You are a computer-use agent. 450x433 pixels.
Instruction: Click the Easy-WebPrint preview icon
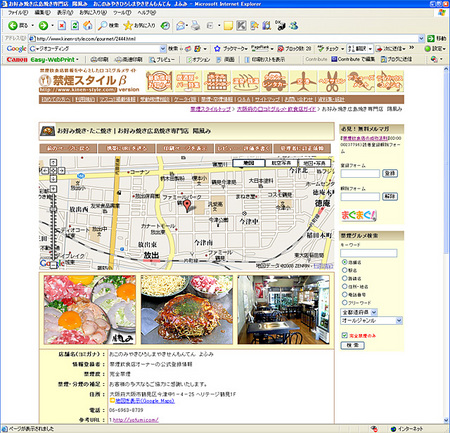click(x=153, y=60)
